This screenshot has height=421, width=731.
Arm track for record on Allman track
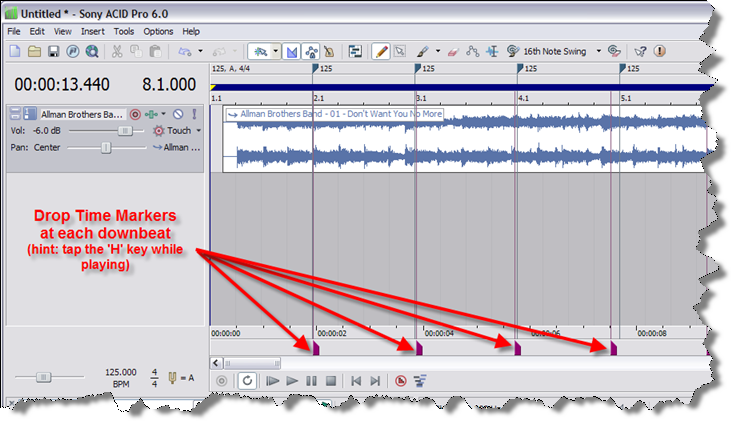(135, 115)
